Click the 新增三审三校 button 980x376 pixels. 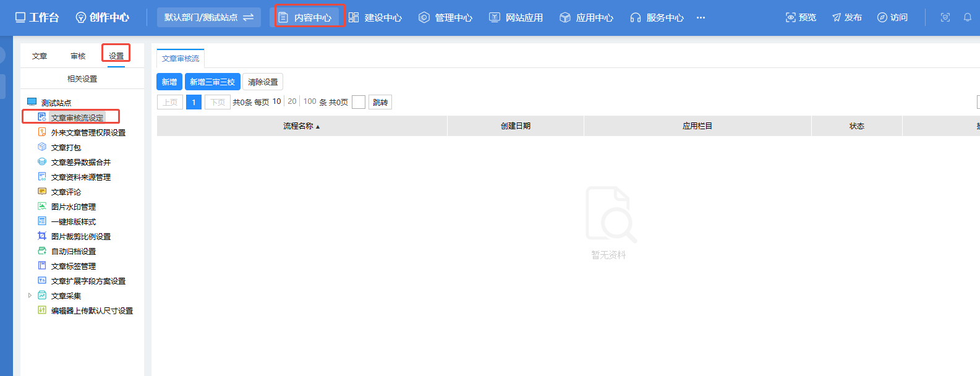coord(212,82)
